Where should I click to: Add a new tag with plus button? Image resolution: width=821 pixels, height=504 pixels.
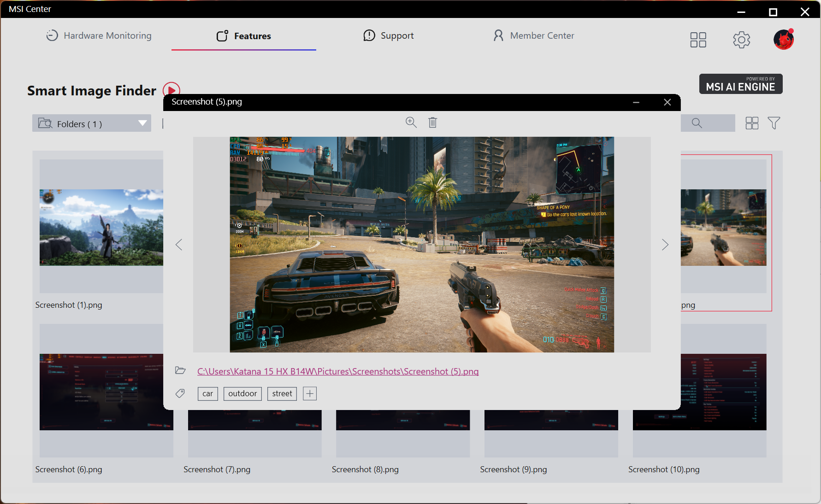click(310, 393)
